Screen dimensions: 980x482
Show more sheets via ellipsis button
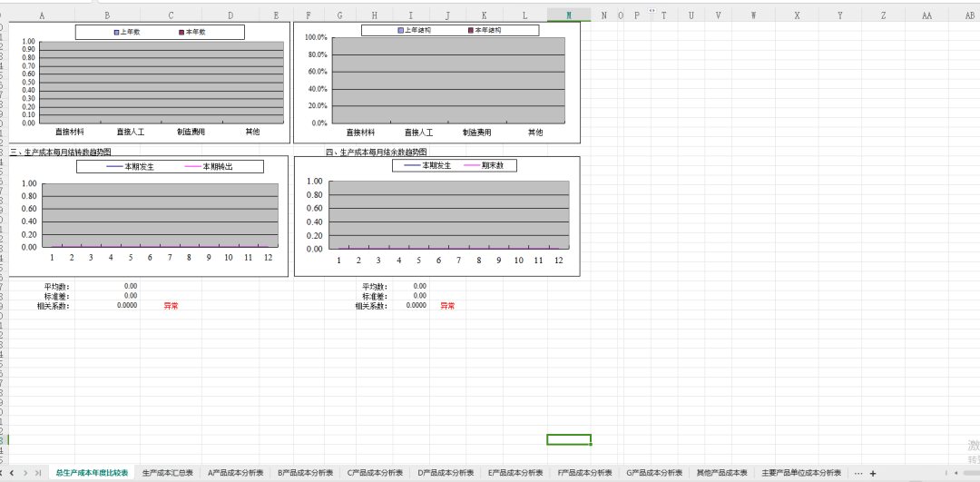[858, 473]
